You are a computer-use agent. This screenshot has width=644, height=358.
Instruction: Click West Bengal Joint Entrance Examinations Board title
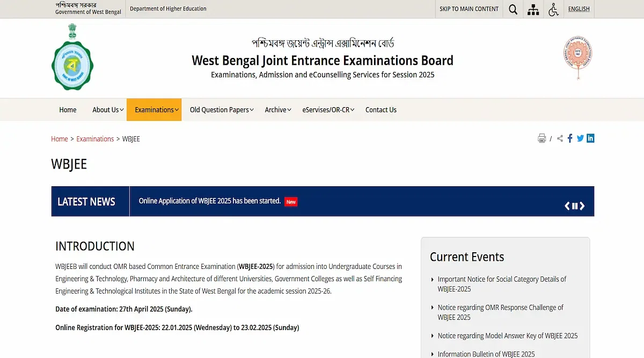tap(323, 60)
